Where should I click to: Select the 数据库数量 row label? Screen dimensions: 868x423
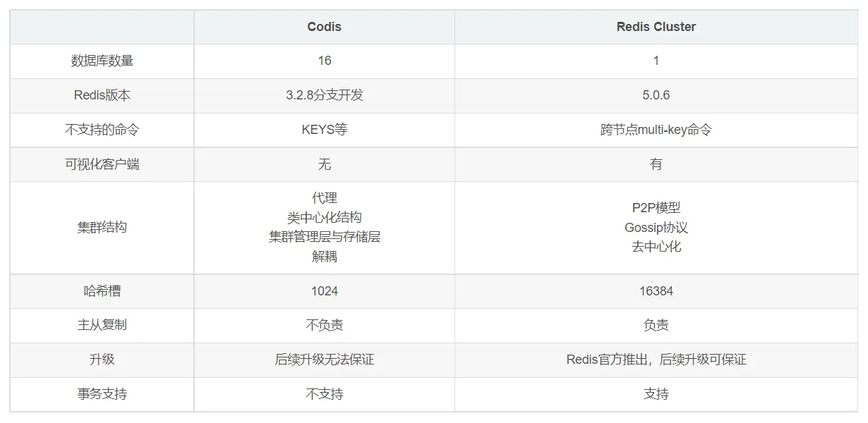(102, 61)
